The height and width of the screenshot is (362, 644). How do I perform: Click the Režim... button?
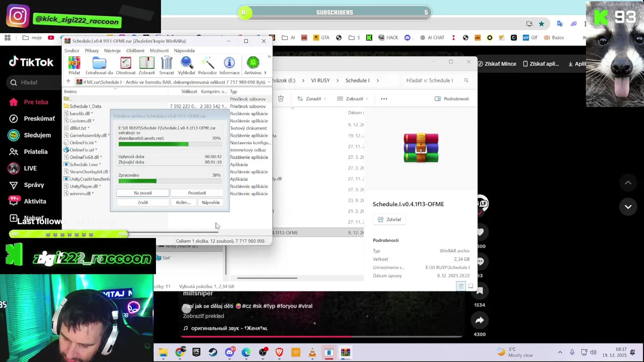[183, 203]
